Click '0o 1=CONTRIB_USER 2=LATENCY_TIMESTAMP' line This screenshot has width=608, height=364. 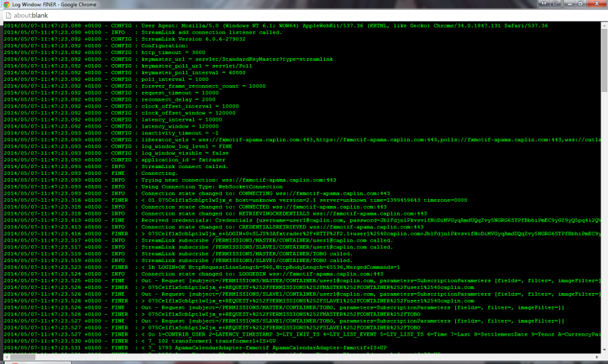[x=302, y=334]
